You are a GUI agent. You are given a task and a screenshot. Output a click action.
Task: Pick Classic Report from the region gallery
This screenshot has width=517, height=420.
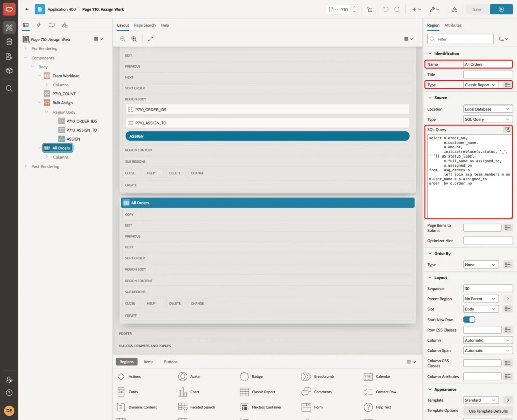point(257,392)
